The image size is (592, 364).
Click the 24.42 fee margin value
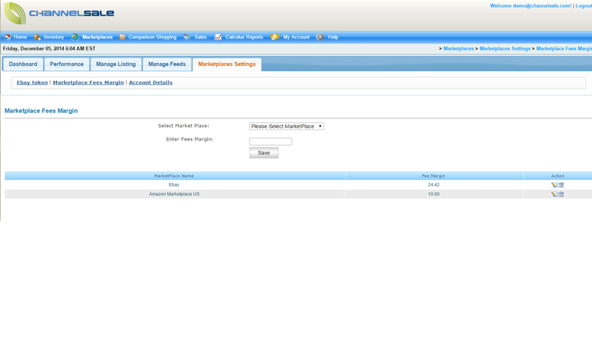[x=434, y=185]
